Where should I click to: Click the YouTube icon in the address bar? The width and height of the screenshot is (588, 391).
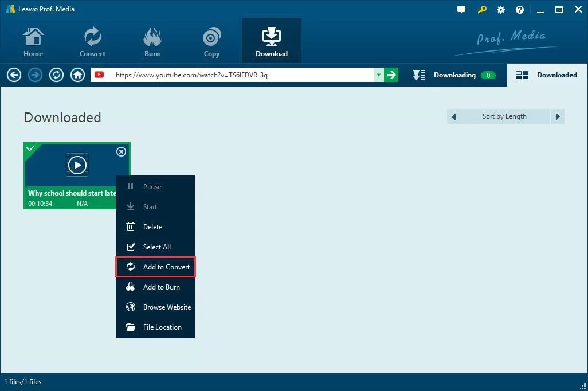coord(99,75)
